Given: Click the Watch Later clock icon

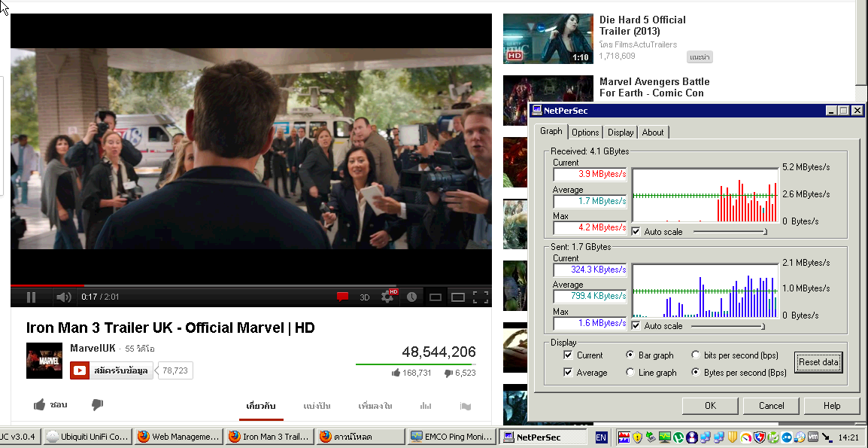Looking at the screenshot, I should pos(411,297).
